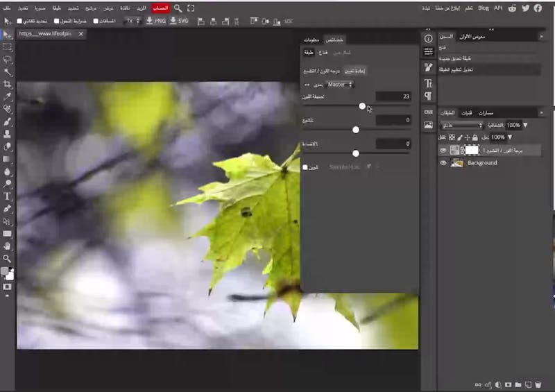Image resolution: width=555 pixels, height=392 pixels.
Task: Select the Eyedropper tool in toolbar
Action: pos(8,96)
